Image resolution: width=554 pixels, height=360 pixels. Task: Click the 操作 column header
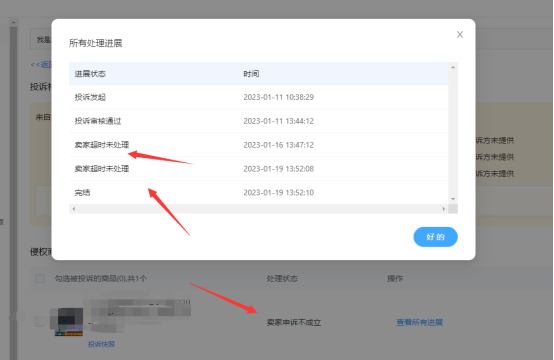[395, 278]
